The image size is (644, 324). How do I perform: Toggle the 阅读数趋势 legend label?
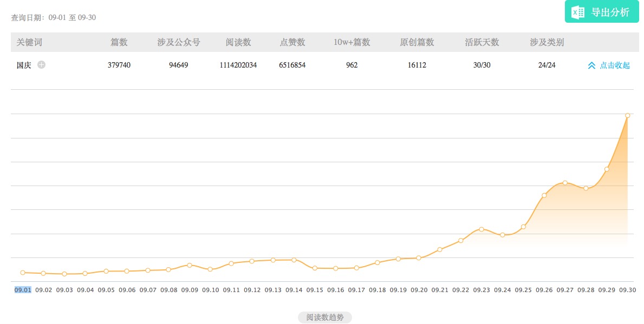tap(325, 318)
